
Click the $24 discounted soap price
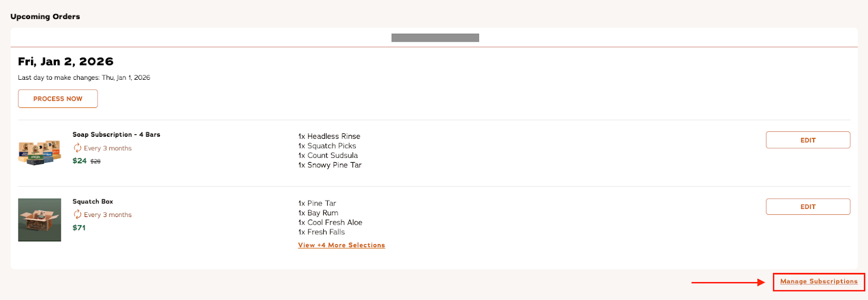(x=80, y=161)
